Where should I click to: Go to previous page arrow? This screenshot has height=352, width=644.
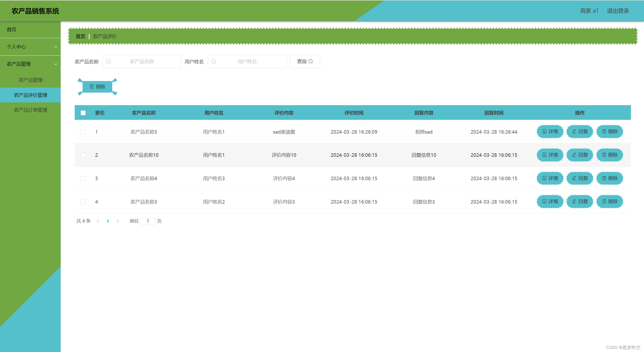click(98, 221)
